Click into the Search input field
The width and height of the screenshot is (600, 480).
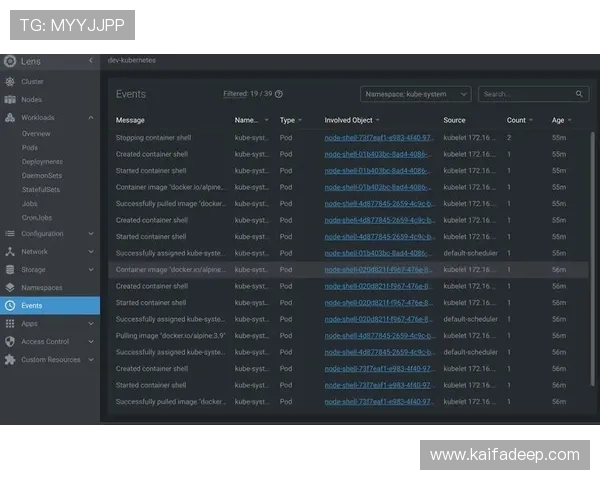tap(522, 94)
